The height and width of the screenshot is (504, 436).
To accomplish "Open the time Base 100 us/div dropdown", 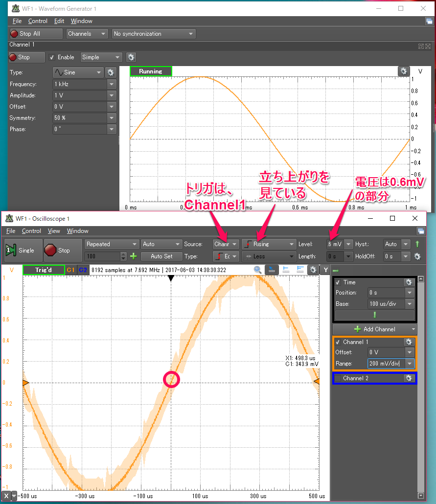I will click(391, 303).
